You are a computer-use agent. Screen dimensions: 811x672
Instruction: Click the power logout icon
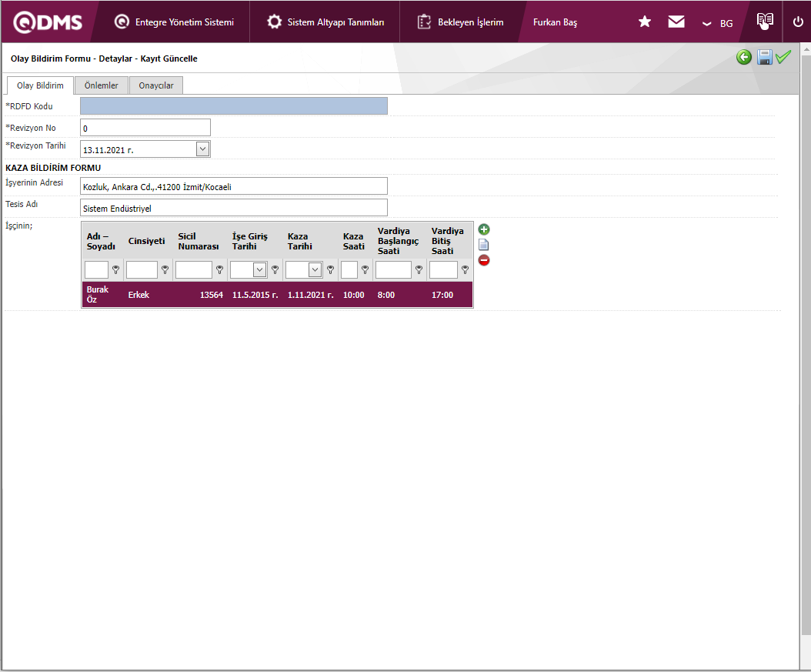click(798, 22)
